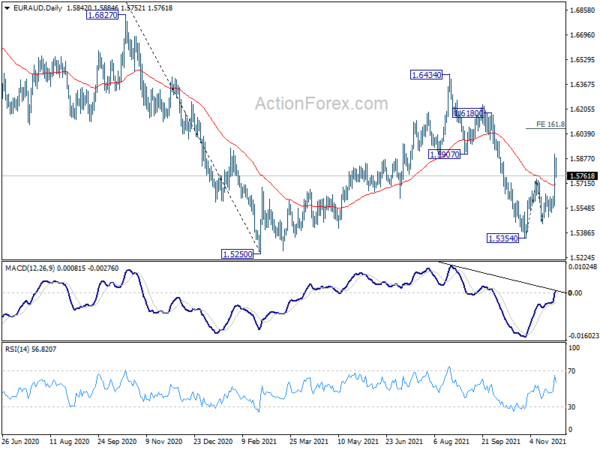Click the 1.63675 price axis value
The width and height of the screenshot is (600, 450).
click(582, 84)
